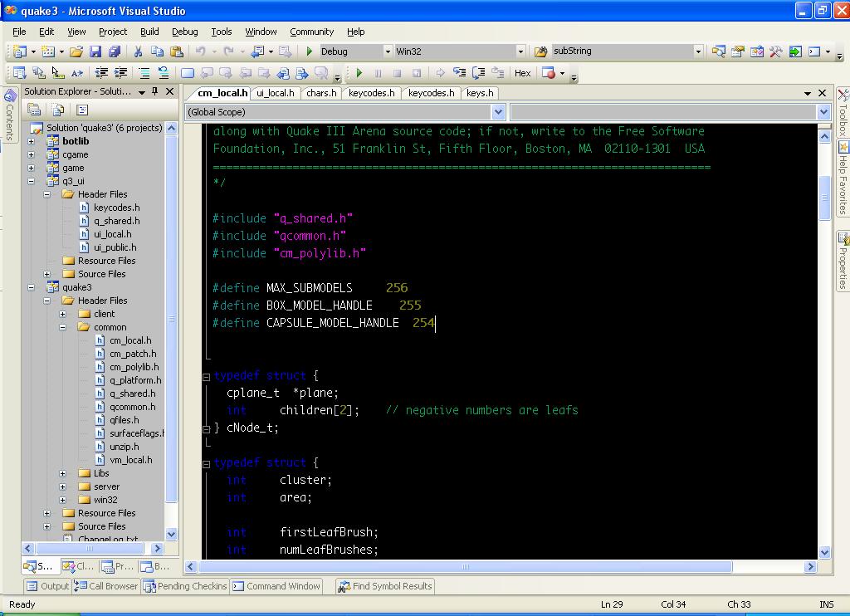Open a file with the Open File icon
This screenshot has height=616, width=850.
[76, 51]
